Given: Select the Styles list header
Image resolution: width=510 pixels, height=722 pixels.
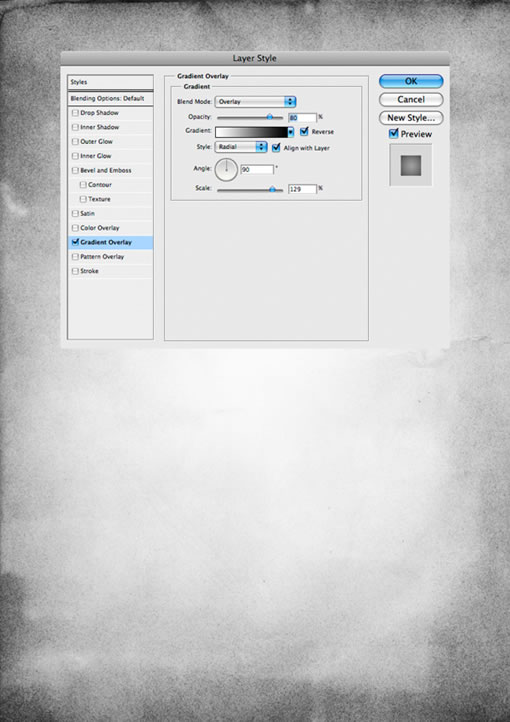Looking at the screenshot, I should click(x=110, y=82).
